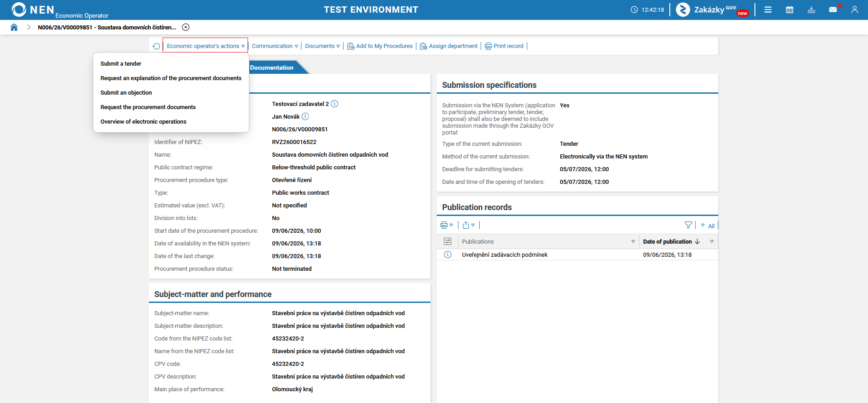Click the 09/06/2026, 13:18 publication date cell

coord(667,255)
